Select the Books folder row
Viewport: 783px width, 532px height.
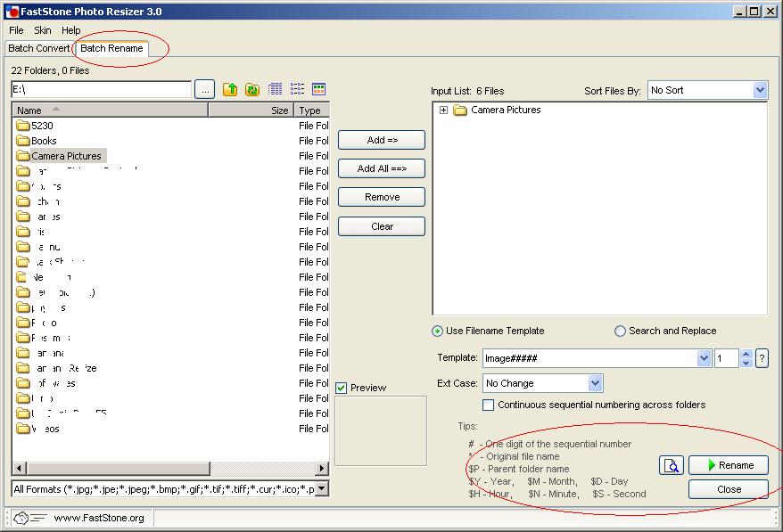169,141
